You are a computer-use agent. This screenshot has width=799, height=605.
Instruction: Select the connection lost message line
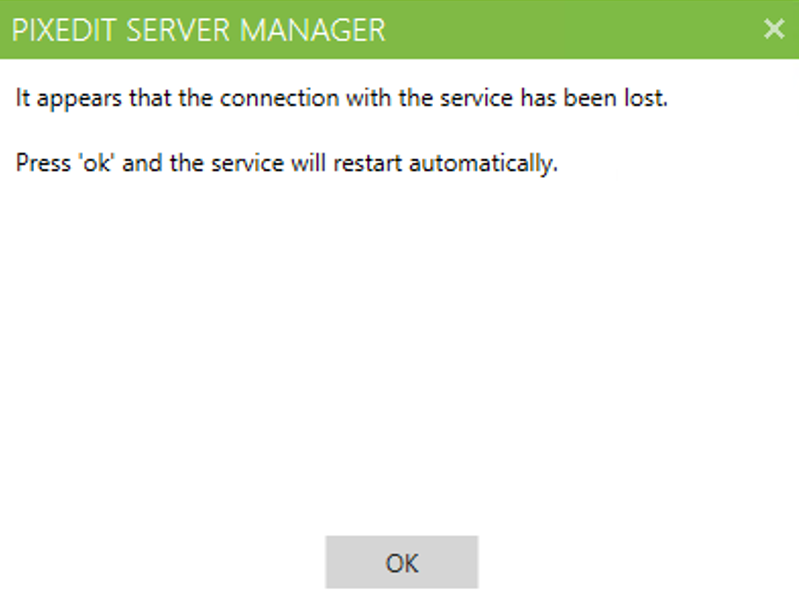[x=341, y=98]
